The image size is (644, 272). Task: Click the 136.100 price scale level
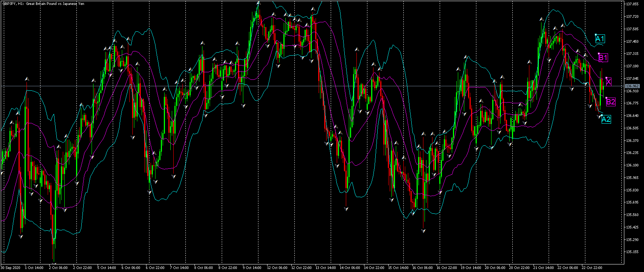[633, 165]
